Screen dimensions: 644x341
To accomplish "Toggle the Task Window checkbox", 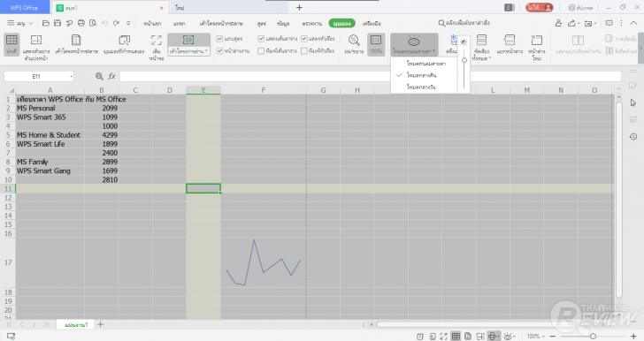I will point(219,51).
